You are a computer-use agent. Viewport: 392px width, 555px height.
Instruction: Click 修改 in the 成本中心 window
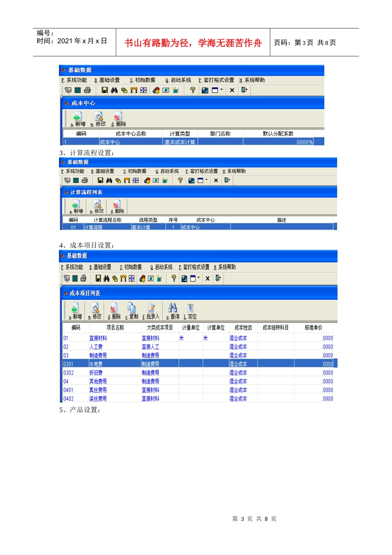click(98, 119)
